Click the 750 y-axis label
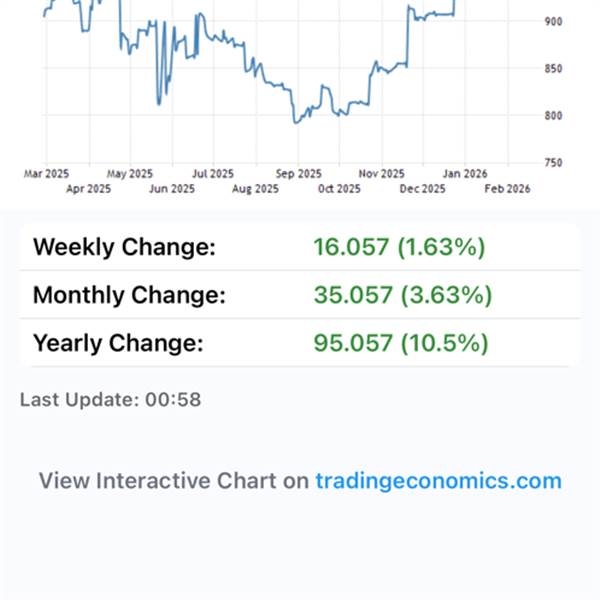This screenshot has width=600, height=600. [554, 163]
